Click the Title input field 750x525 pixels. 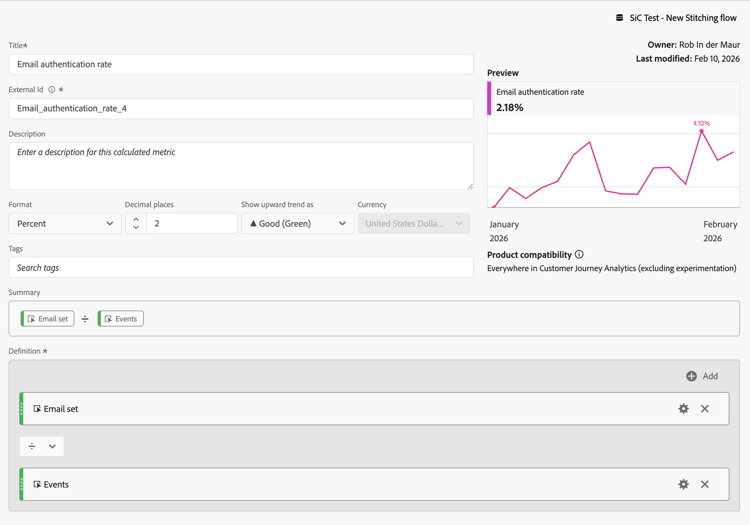coord(241,64)
